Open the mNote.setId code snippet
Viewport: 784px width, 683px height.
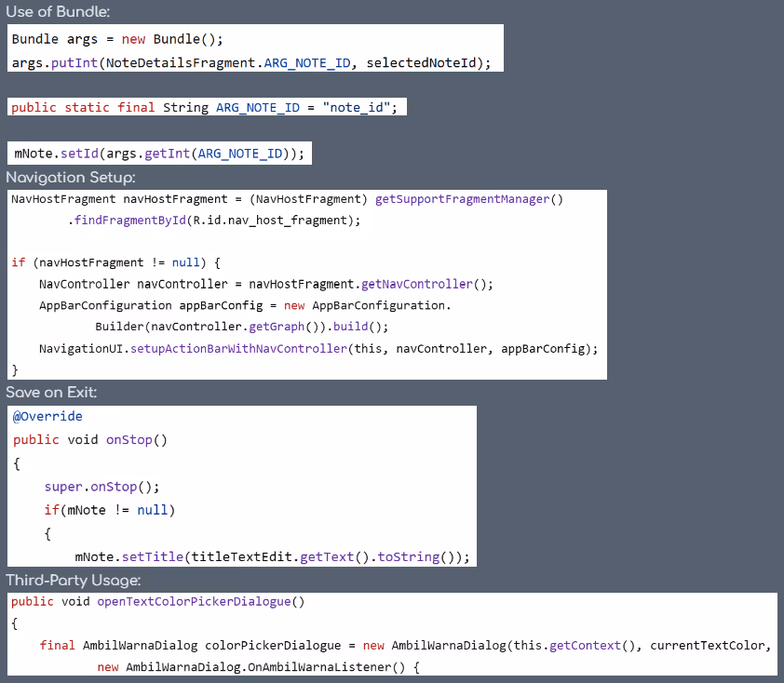(x=159, y=154)
